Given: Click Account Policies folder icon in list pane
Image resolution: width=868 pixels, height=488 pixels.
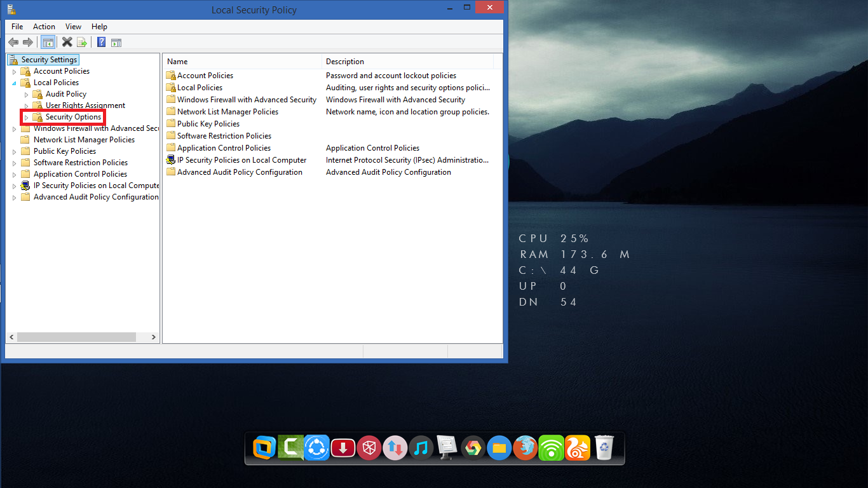Looking at the screenshot, I should 170,76.
